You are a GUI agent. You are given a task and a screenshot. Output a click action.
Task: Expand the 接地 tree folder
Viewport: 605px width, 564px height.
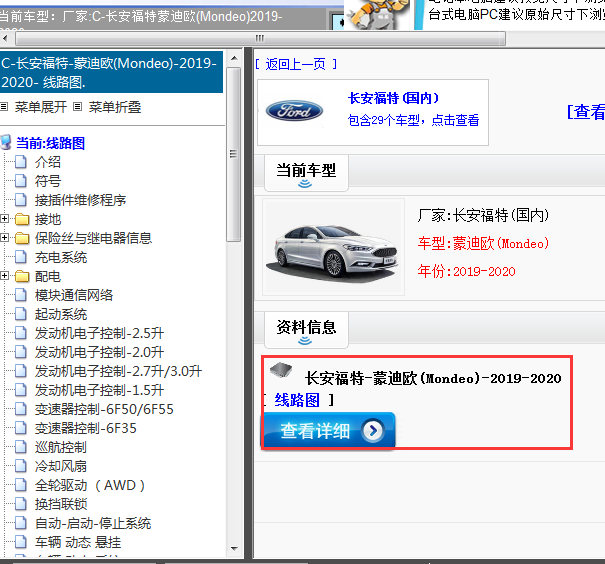(4, 219)
